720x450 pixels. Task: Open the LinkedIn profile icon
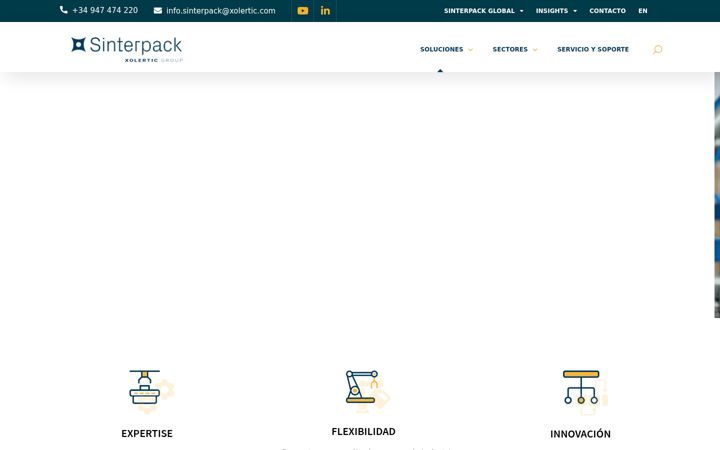[325, 11]
